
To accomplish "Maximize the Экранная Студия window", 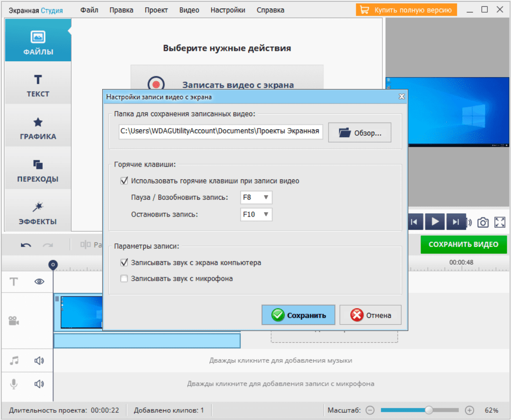I will (485, 10).
